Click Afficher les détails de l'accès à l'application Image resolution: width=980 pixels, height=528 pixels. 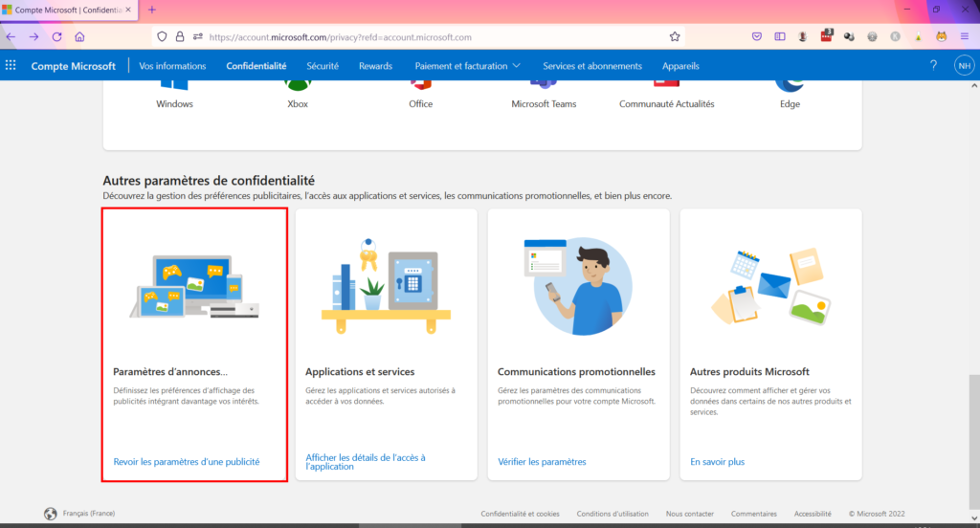click(x=365, y=462)
